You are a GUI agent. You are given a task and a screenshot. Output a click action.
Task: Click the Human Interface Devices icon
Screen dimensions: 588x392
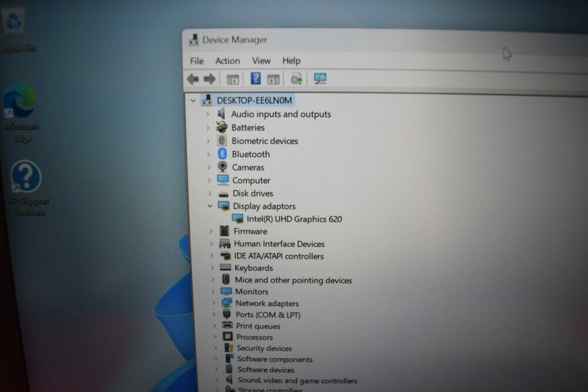[225, 243]
